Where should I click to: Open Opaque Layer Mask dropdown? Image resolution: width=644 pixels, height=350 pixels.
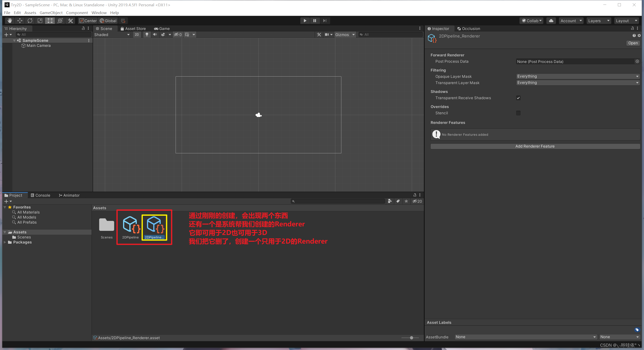click(x=578, y=76)
